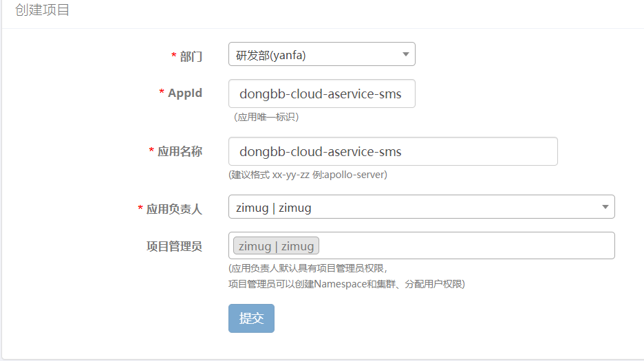Click the note about creating Namespace和集群
Screen dimensions: 644x361
[346, 283]
